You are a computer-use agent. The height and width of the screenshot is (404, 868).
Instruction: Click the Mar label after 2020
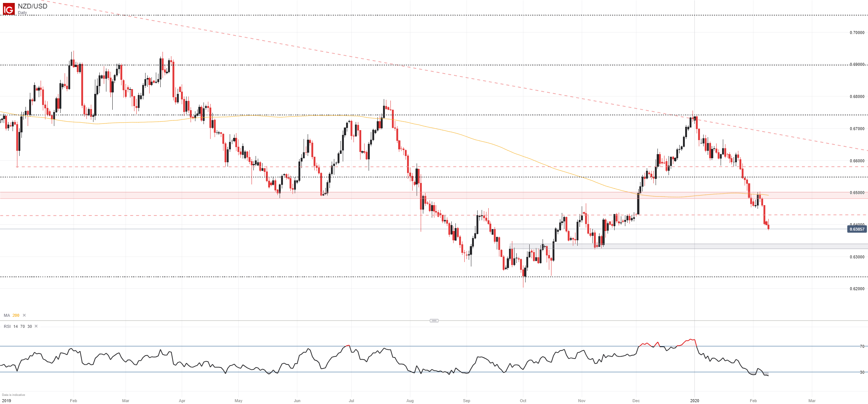812,401
